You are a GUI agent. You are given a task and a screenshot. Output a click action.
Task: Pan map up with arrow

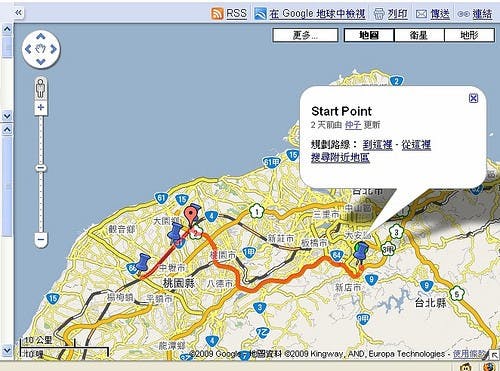coord(41,36)
